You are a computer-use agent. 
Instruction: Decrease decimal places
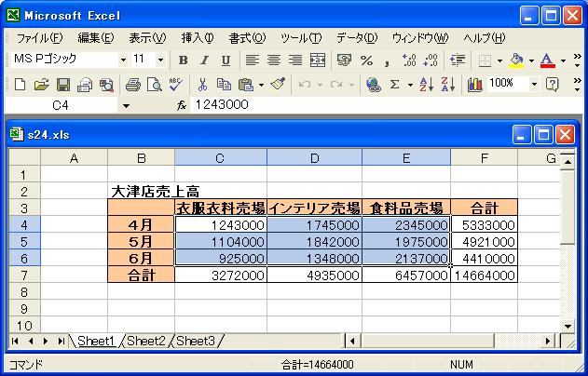point(431,60)
